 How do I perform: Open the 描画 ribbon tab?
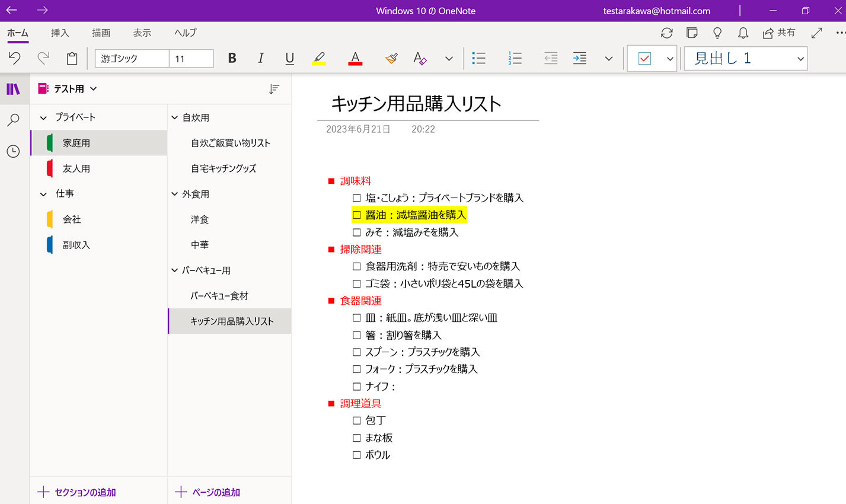(101, 33)
